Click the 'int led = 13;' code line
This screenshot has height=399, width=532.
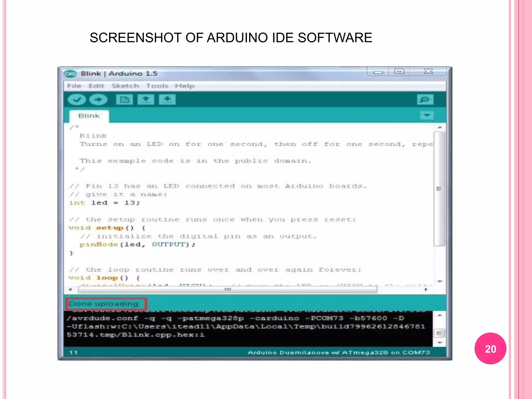tap(104, 203)
